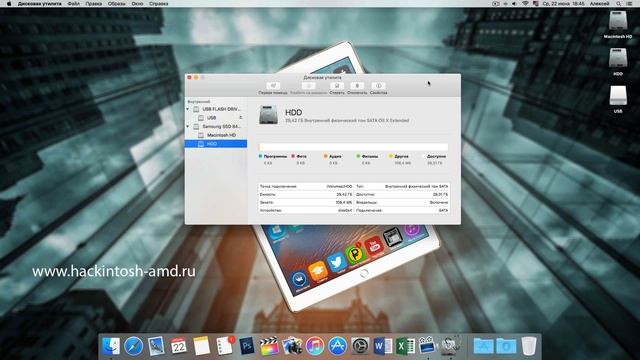
Task: Open the Applications folder stack in the Dock
Action: point(483,346)
